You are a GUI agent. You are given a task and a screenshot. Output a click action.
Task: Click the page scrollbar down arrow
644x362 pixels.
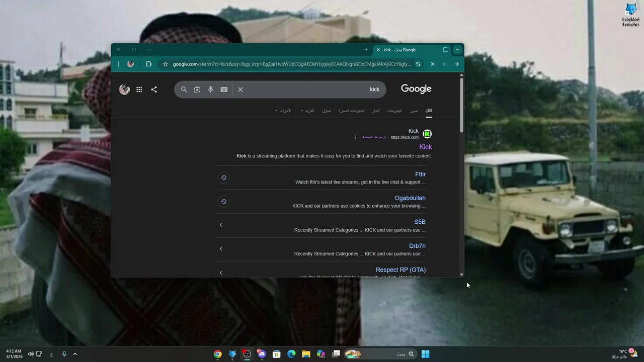(x=462, y=275)
